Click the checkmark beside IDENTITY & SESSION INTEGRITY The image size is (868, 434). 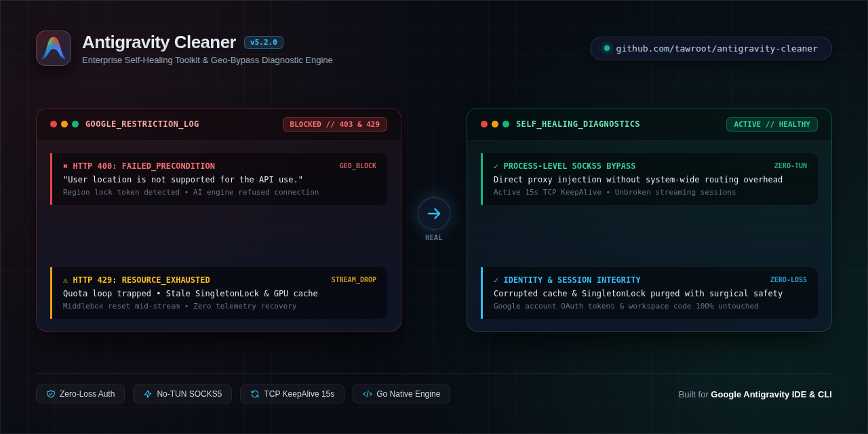(x=496, y=280)
